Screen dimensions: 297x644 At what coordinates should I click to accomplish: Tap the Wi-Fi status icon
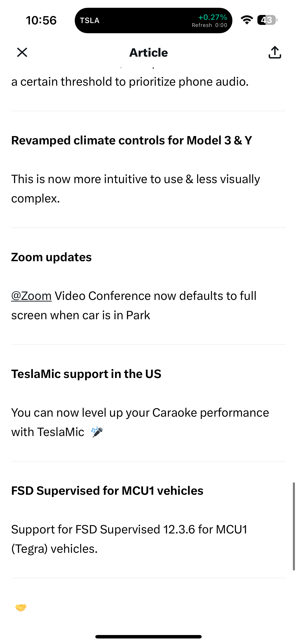pyautogui.click(x=247, y=20)
